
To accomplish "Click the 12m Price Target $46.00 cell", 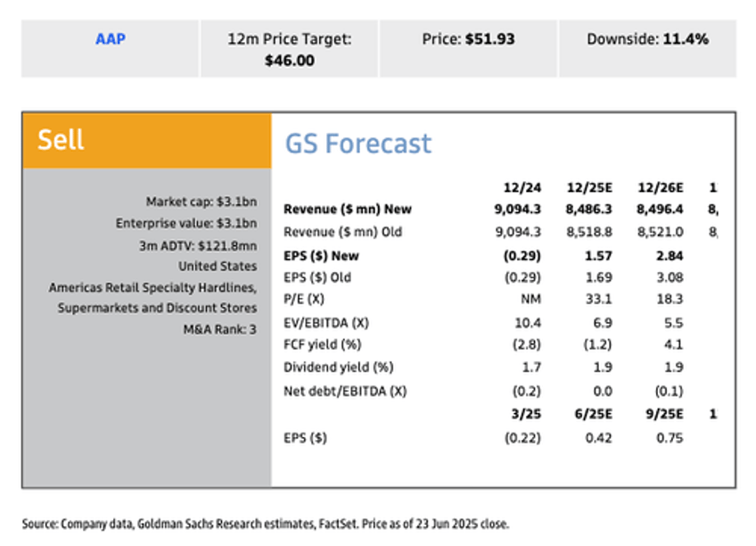I will click(x=289, y=49).
